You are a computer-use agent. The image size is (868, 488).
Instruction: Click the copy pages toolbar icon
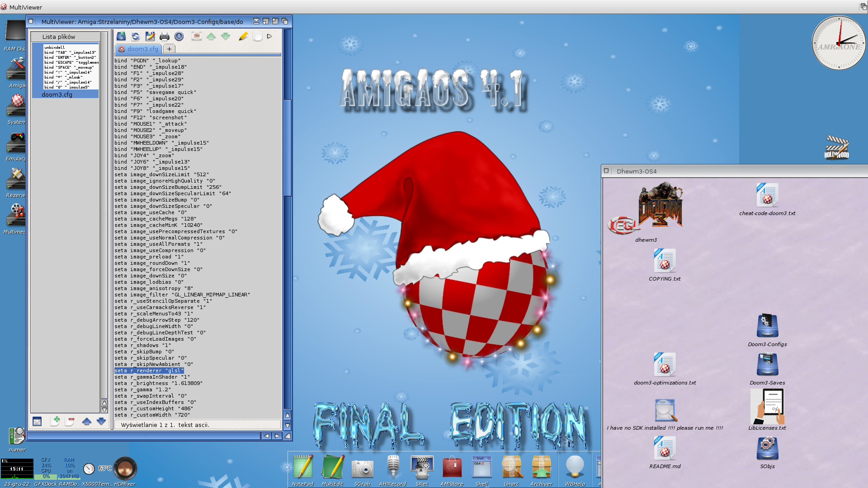(257, 36)
